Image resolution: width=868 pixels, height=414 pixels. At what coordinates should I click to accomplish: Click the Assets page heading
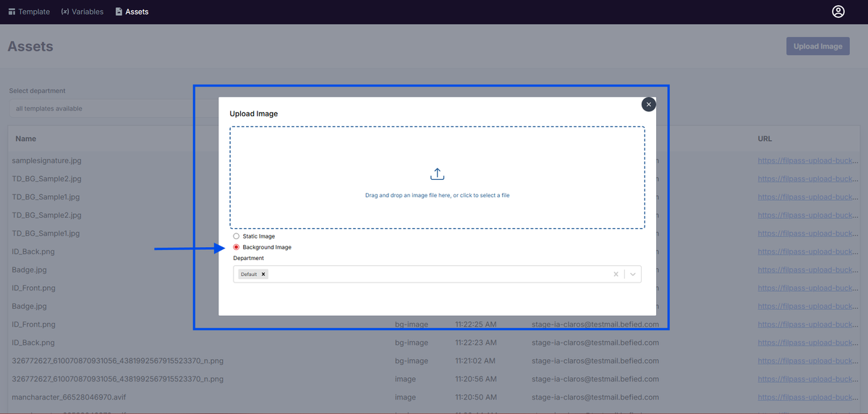coord(30,46)
